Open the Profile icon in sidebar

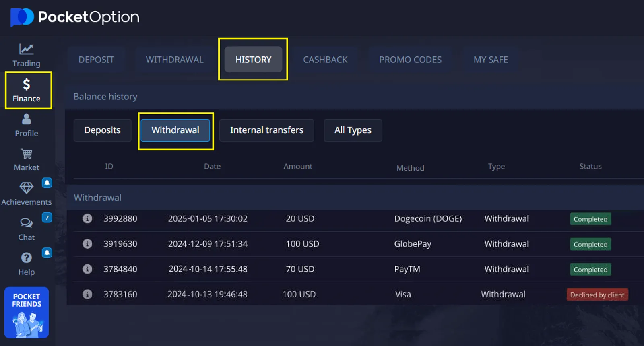tap(26, 119)
